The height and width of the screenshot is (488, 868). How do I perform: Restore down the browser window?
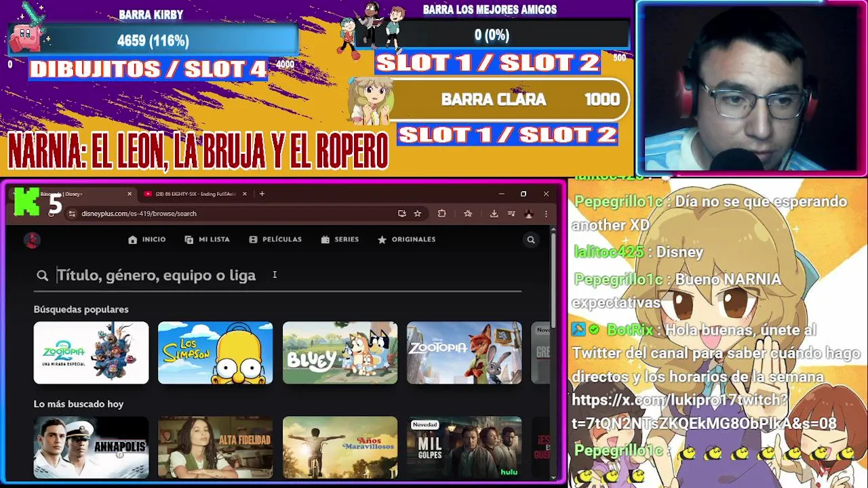(x=524, y=194)
